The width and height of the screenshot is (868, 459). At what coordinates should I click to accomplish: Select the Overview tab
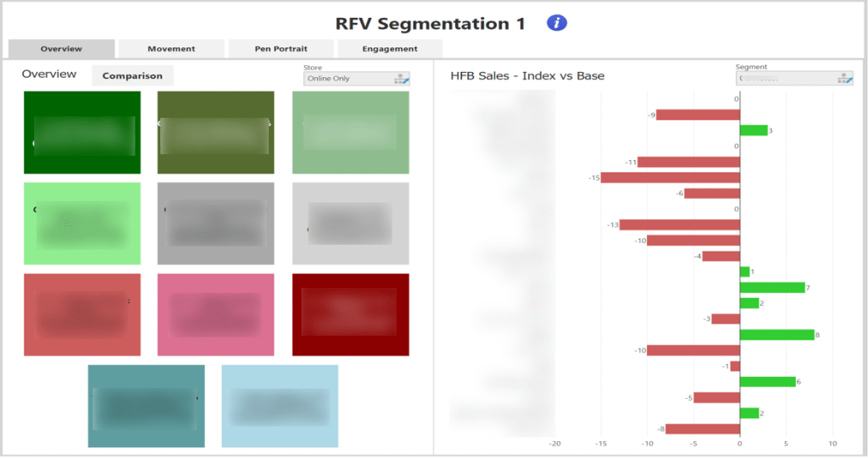click(x=61, y=49)
